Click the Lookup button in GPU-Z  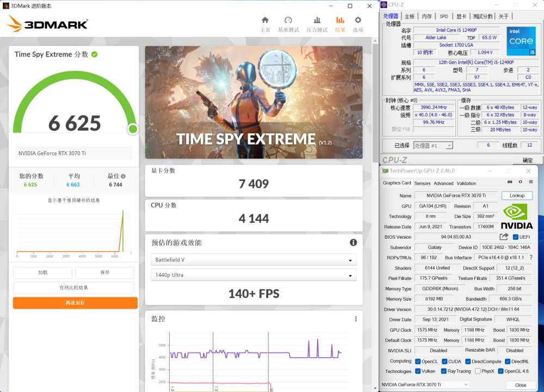point(517,196)
